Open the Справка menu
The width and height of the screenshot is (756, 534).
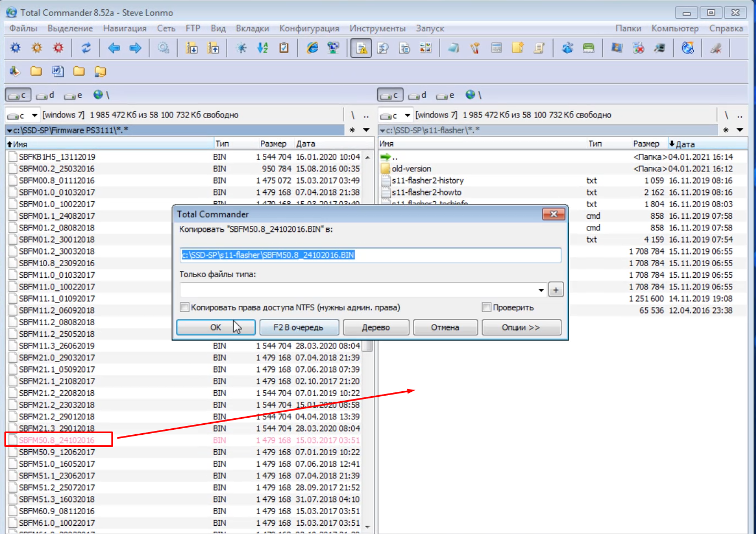pos(726,28)
